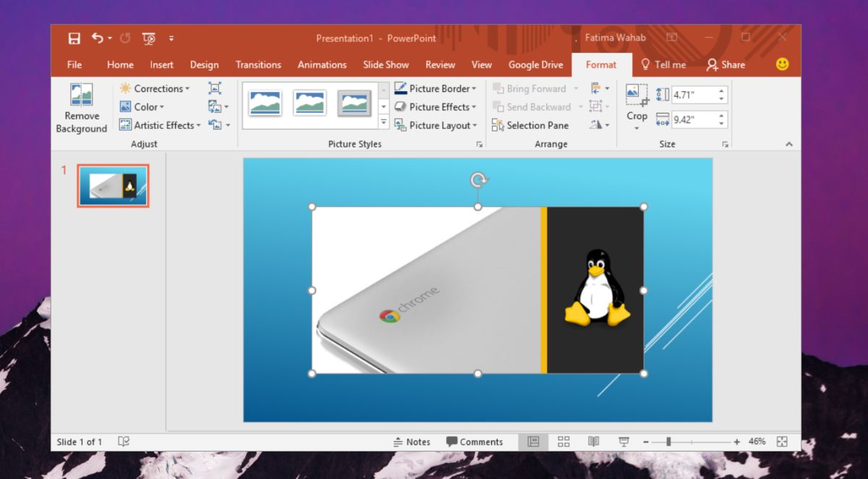Viewport: 868px width, 479px height.
Task: Zoom out using minus button
Action: [x=645, y=442]
